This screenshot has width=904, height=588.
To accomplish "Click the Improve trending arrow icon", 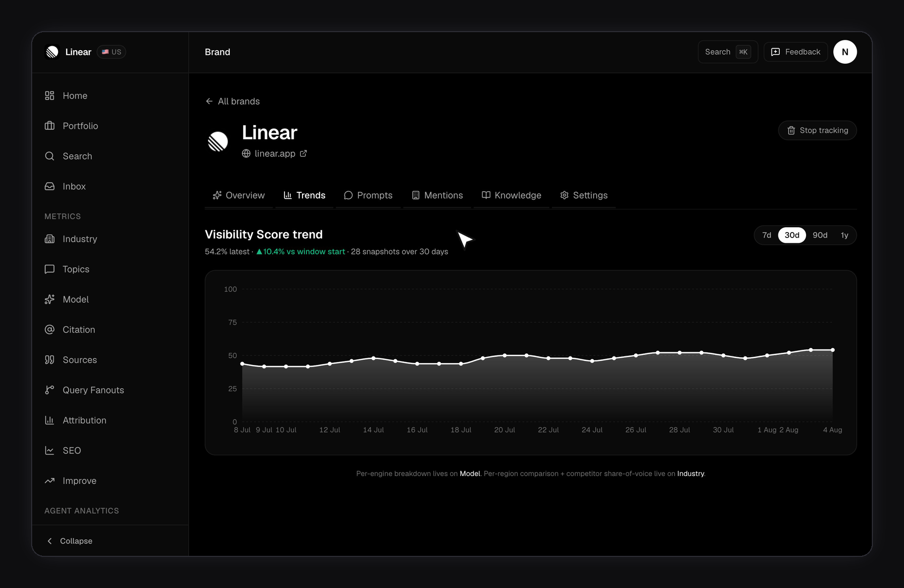I will tap(50, 481).
